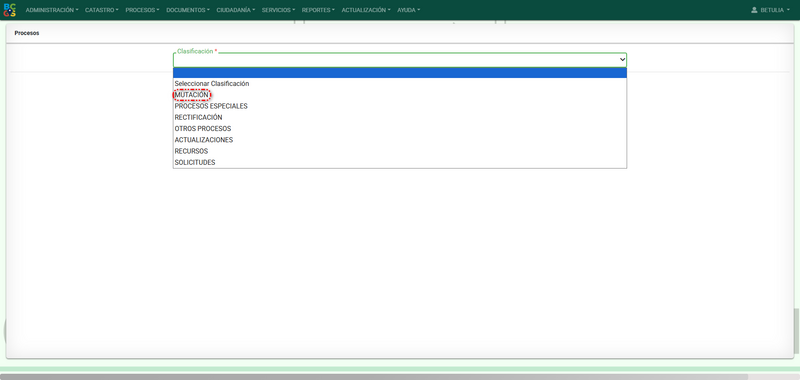The width and height of the screenshot is (800, 380).
Task: Click the horizontal scrollbar at the bottom
Action: 374,376
